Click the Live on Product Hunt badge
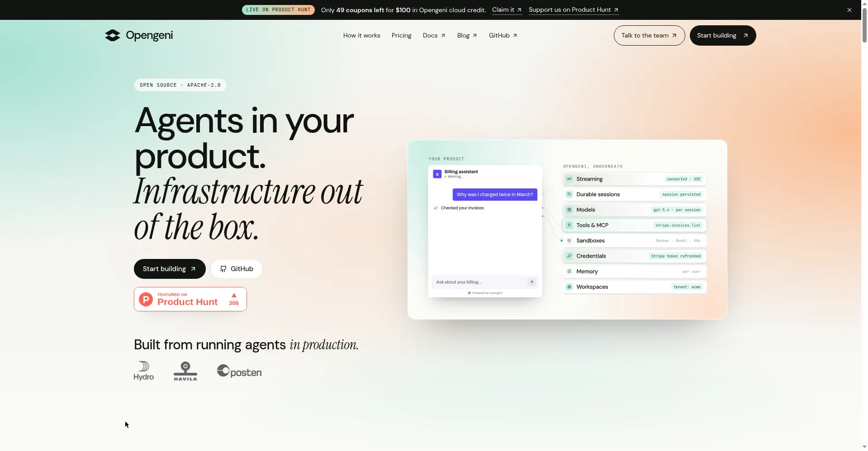 point(278,10)
